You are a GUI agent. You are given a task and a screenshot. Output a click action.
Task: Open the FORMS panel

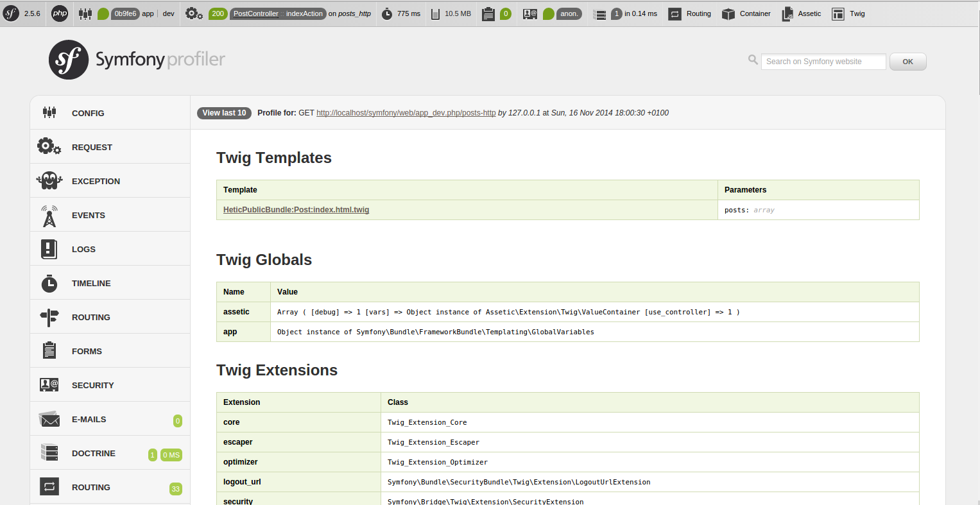point(110,351)
